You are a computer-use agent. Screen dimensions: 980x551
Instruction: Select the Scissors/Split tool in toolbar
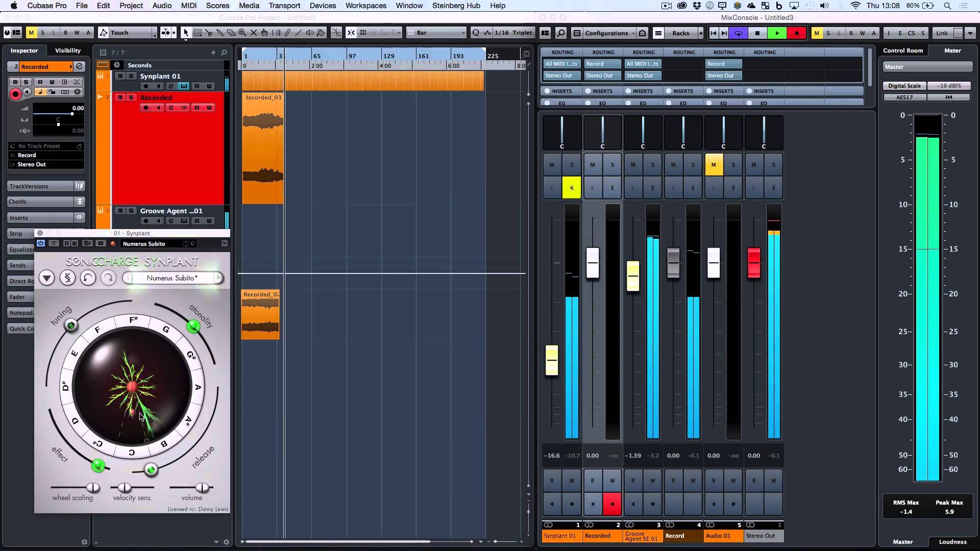(x=211, y=32)
